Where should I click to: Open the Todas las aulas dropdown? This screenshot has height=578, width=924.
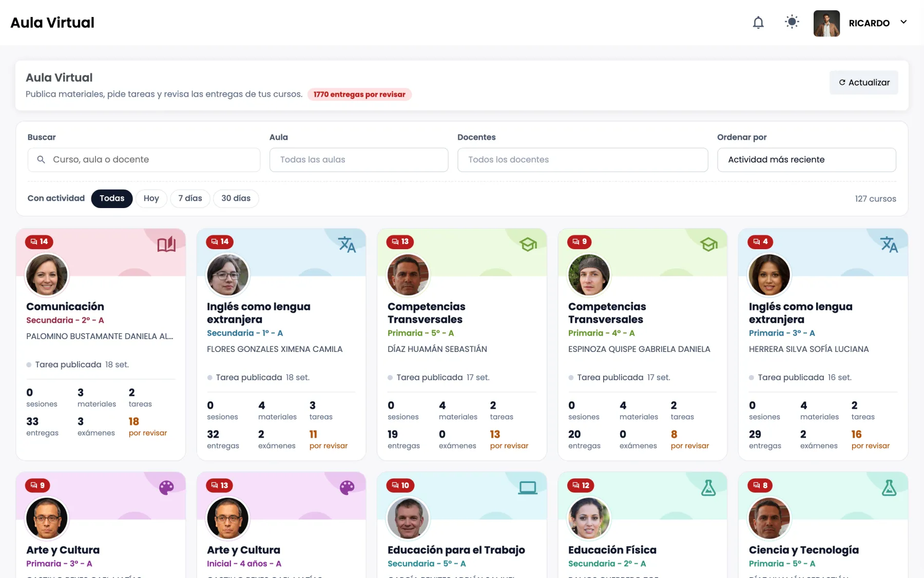point(359,160)
